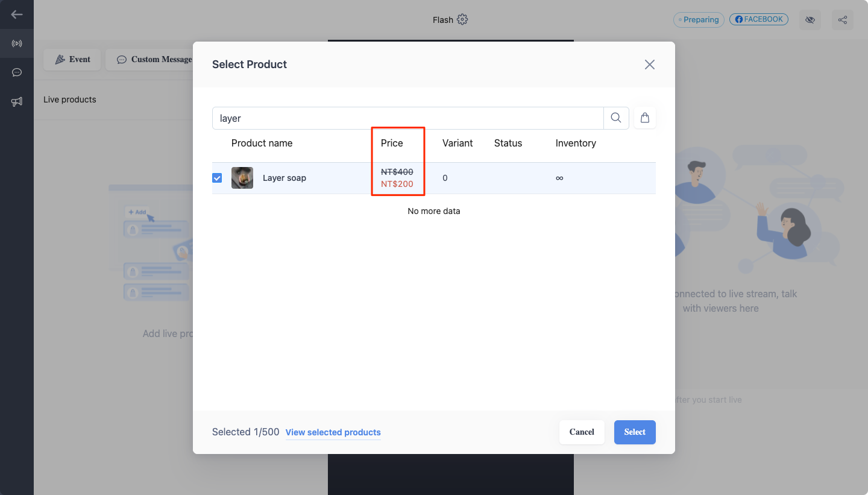Click the NT$400 original price
Image resolution: width=868 pixels, height=495 pixels.
tap(397, 172)
